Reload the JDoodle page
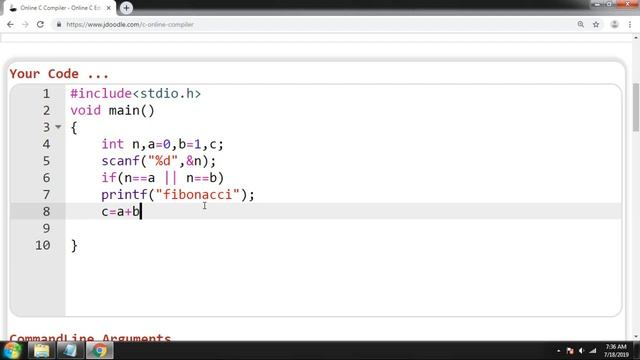640x360 pixels. [x=40, y=24]
